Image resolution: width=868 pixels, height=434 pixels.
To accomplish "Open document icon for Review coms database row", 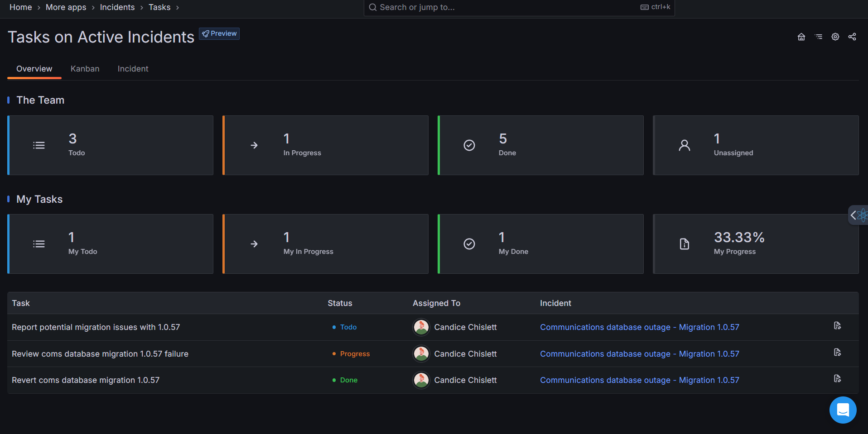I will [837, 353].
